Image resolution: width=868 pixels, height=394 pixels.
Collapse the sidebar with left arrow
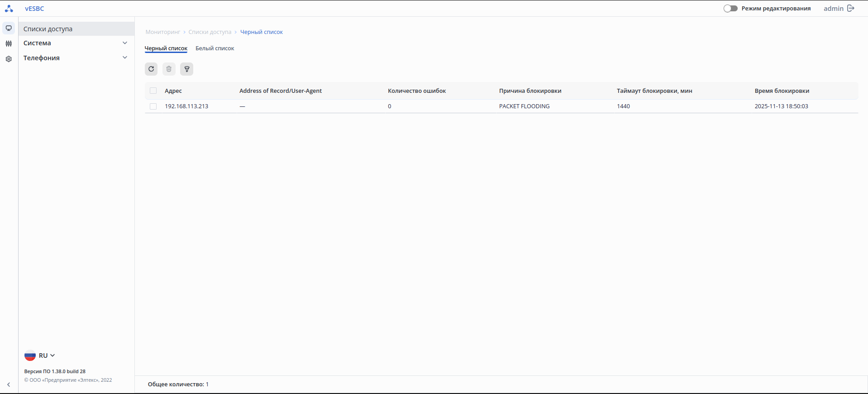(x=9, y=384)
